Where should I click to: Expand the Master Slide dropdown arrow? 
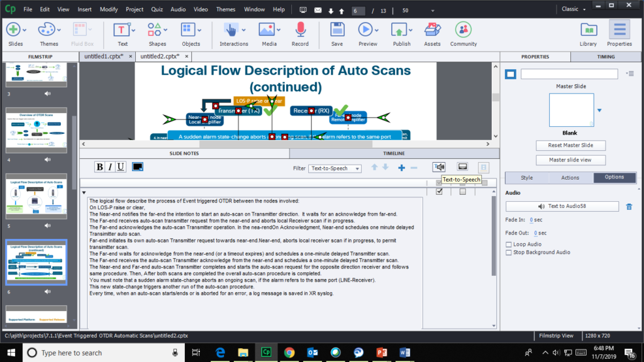click(599, 110)
